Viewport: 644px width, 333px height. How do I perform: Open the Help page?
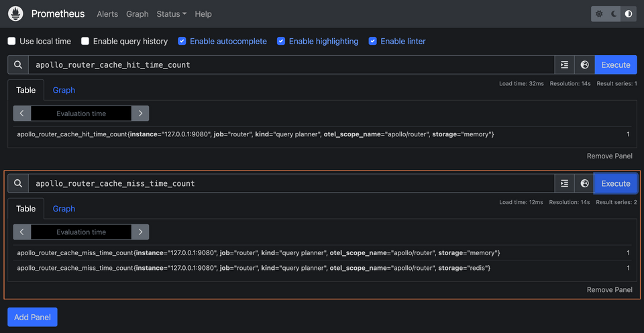[203, 14]
